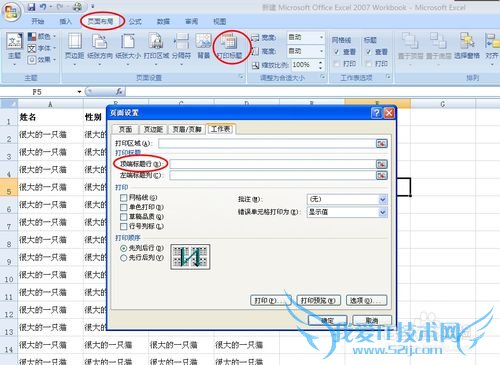
Task: Open the Office button menu
Action: coord(12,12)
